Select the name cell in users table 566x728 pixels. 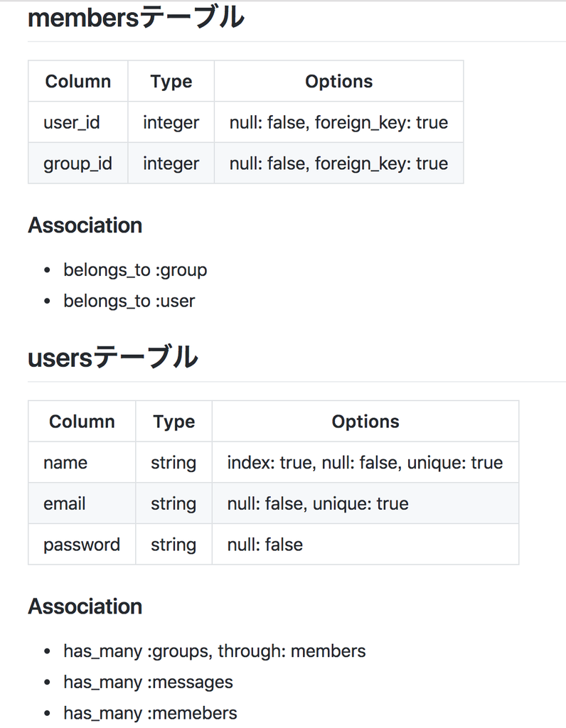point(82,462)
